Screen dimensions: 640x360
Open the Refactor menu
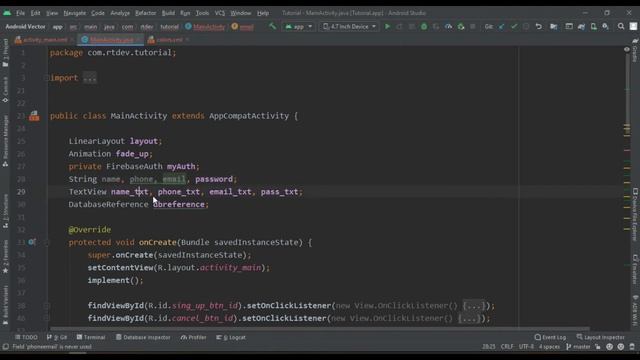[145, 13]
